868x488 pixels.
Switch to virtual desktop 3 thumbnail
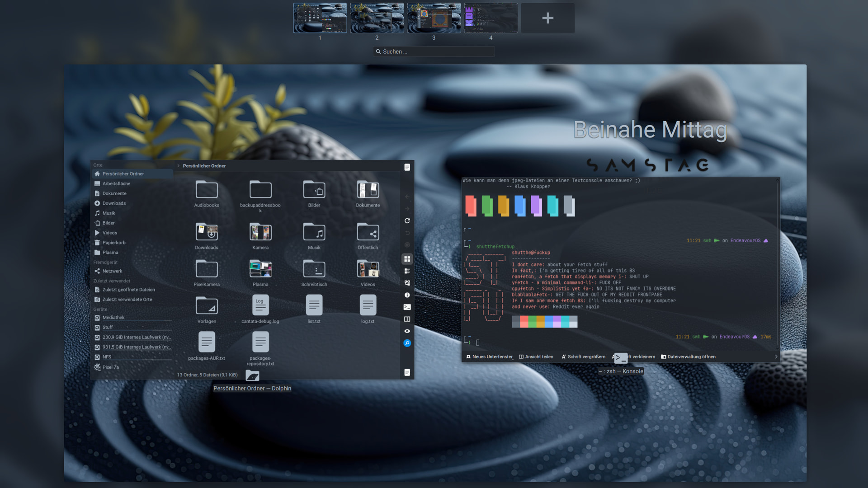click(x=434, y=18)
